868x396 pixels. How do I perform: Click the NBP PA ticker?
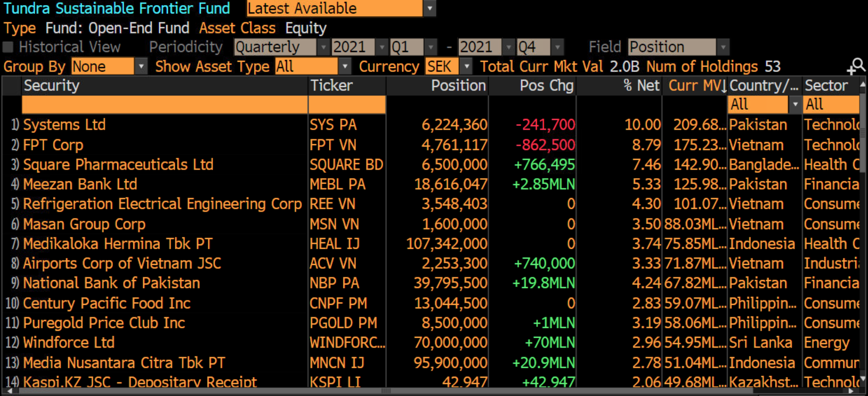point(334,283)
